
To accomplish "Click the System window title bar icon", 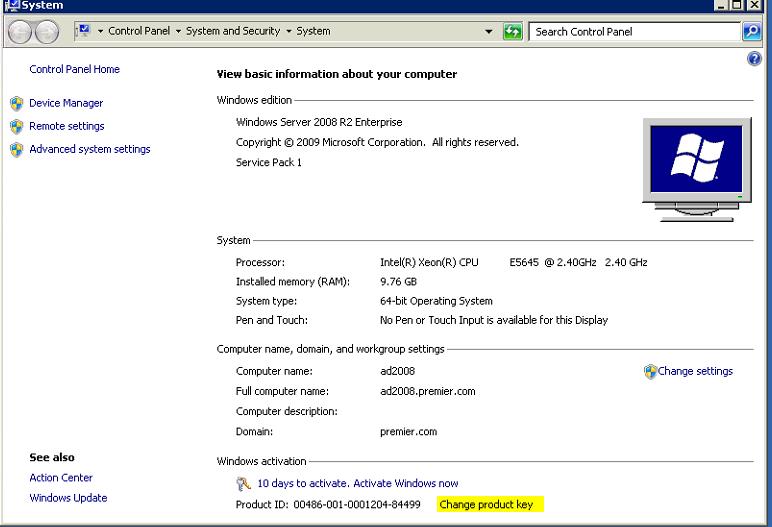I will point(11,5).
